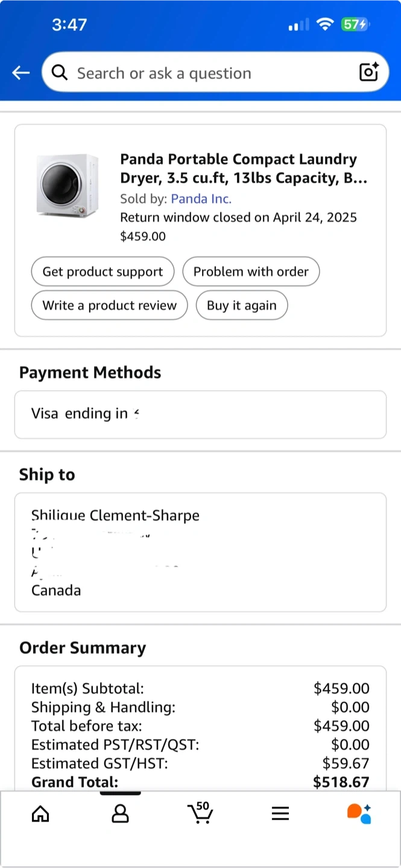Tap the Ship to address card

tap(200, 552)
